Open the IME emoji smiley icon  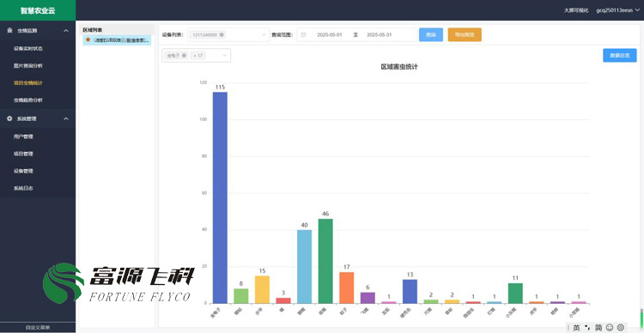pyautogui.click(x=610, y=327)
